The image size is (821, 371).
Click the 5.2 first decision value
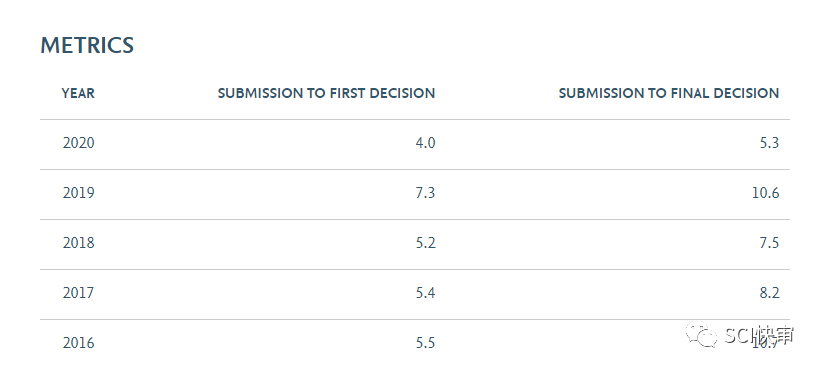(x=425, y=243)
